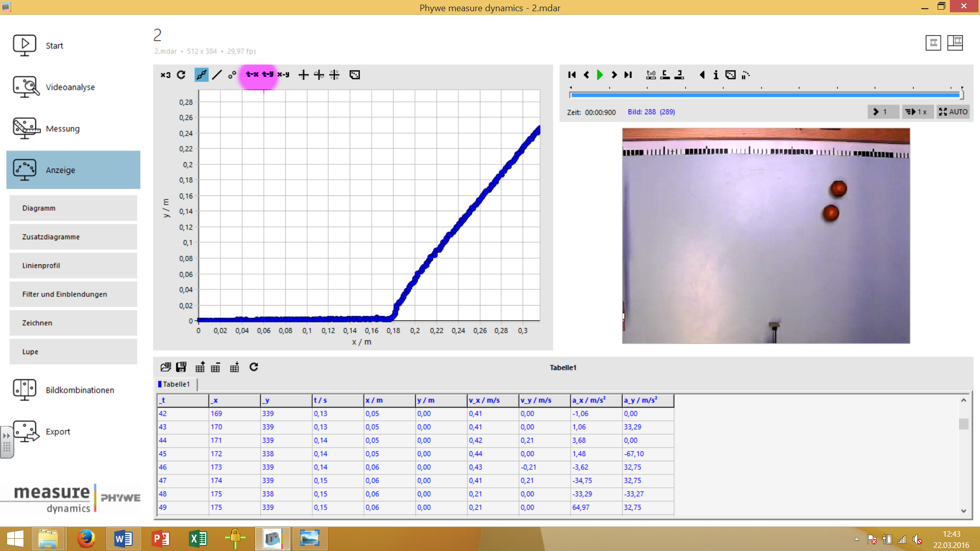The height and width of the screenshot is (551, 980).
Task: Click the x3 zoom diagram icon
Action: pos(165,75)
